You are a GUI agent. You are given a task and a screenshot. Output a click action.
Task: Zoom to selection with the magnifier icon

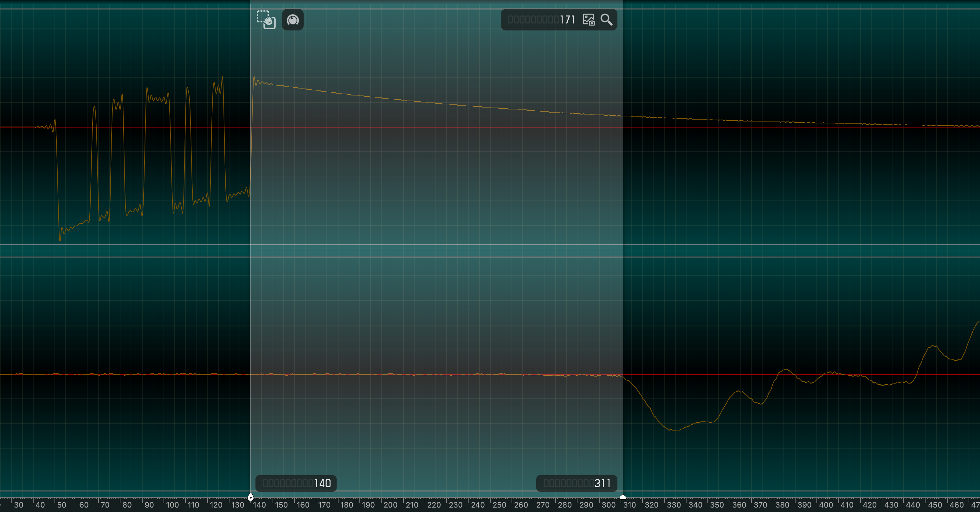point(606,20)
